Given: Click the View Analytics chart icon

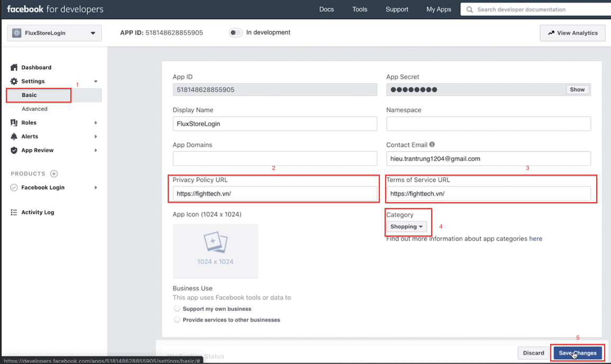Looking at the screenshot, I should coord(551,33).
